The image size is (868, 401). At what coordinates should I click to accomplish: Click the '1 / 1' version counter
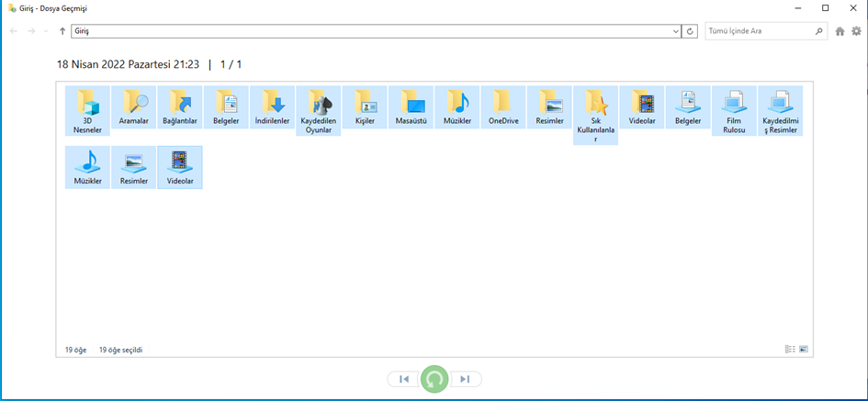pos(231,65)
